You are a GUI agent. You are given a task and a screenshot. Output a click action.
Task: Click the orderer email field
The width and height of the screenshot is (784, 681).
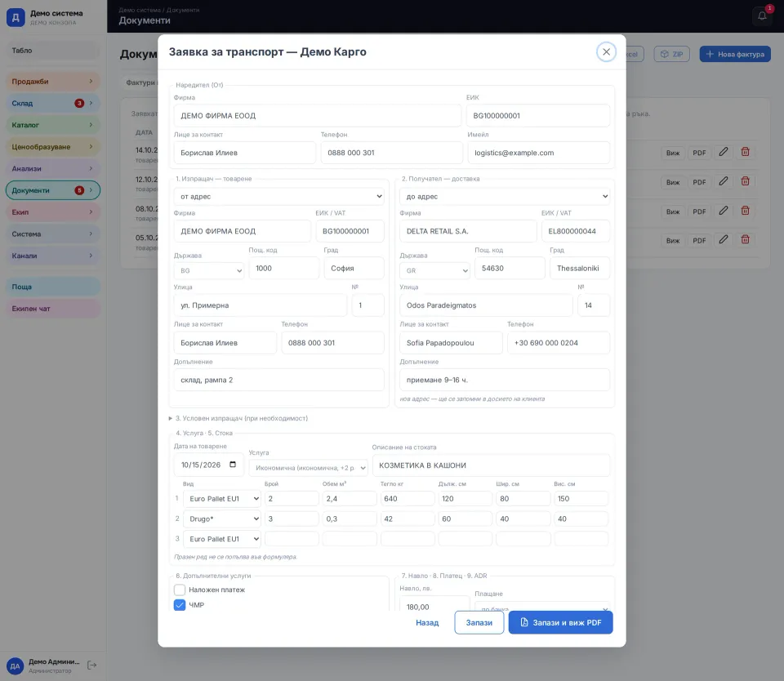pyautogui.click(x=538, y=153)
